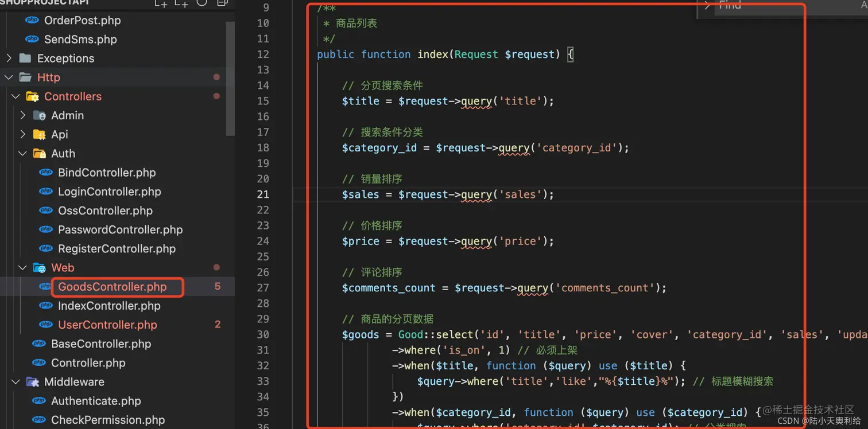Collapse the Http folder chevron
The height and width of the screenshot is (429, 868).
[x=9, y=77]
